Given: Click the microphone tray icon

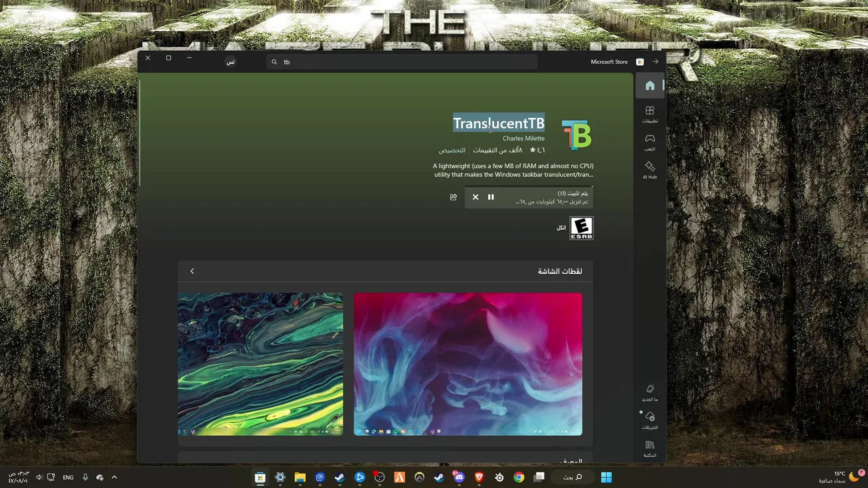Looking at the screenshot, I should [85, 477].
